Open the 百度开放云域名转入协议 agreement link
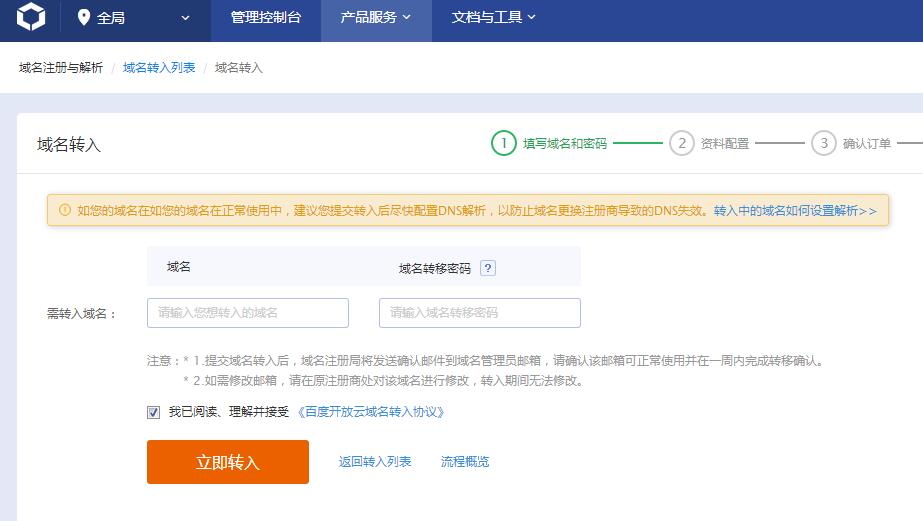The height and width of the screenshot is (521, 923). [x=371, y=412]
